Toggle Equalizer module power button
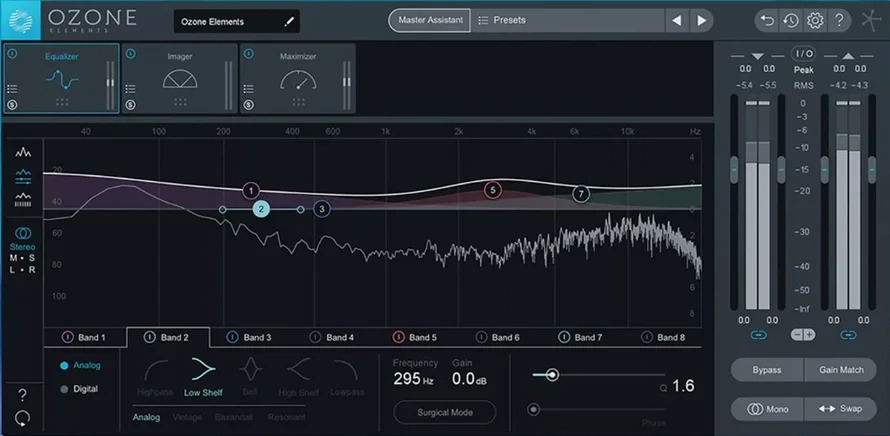The width and height of the screenshot is (890, 436). [x=12, y=54]
